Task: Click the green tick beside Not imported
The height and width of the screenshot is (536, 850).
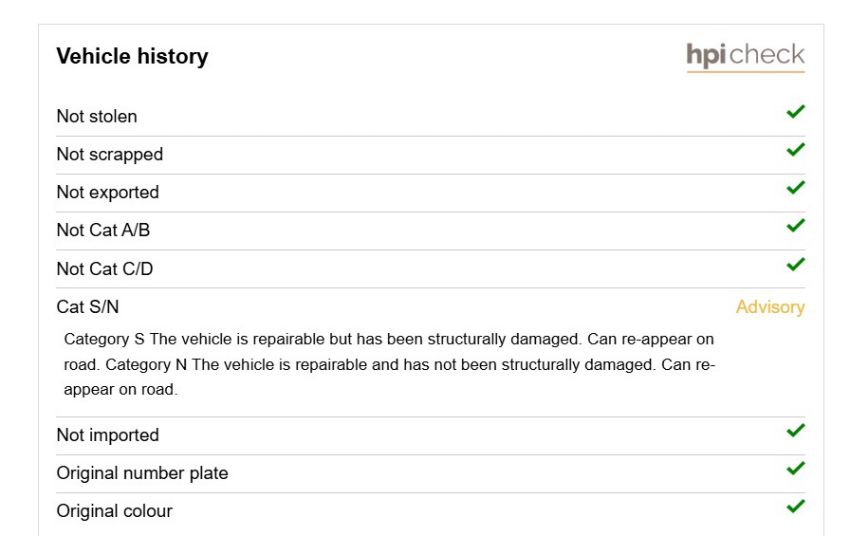Action: click(796, 430)
